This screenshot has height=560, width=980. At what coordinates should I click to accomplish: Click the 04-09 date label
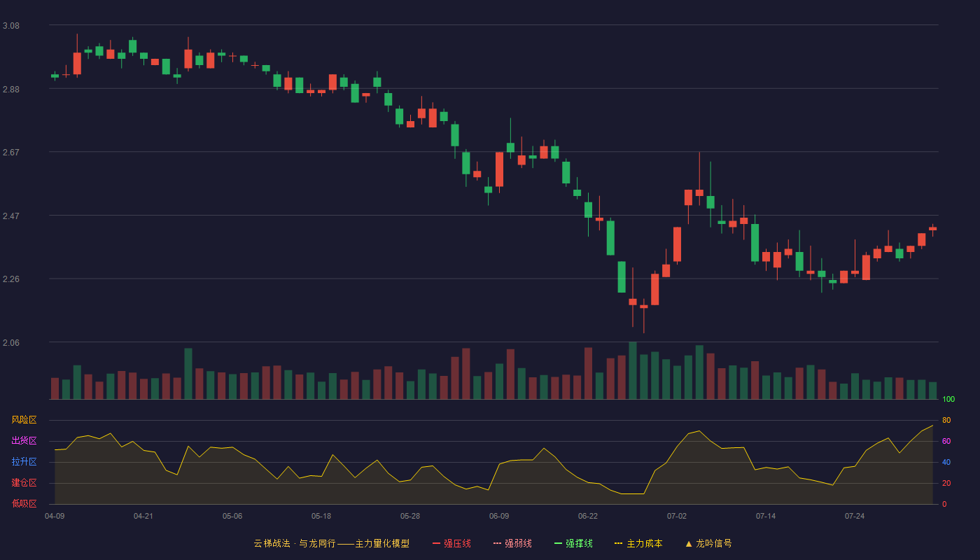tap(55, 516)
